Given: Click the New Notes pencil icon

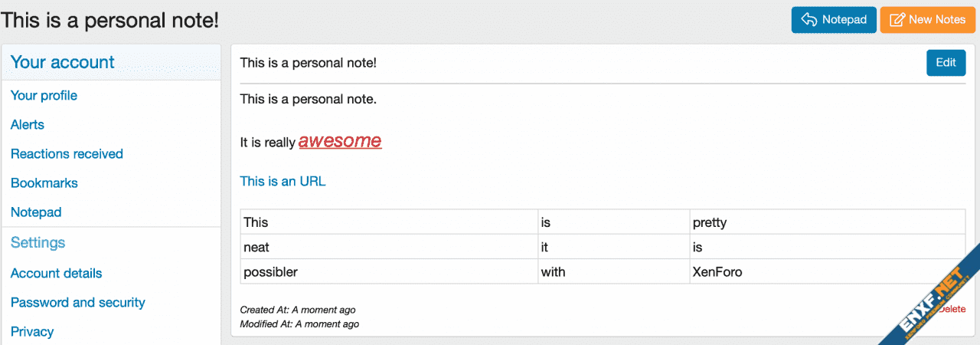Looking at the screenshot, I should [897, 20].
